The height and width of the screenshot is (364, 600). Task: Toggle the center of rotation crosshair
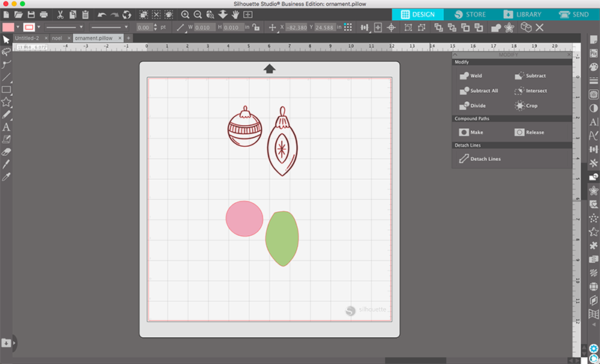pyautogui.click(x=391, y=28)
